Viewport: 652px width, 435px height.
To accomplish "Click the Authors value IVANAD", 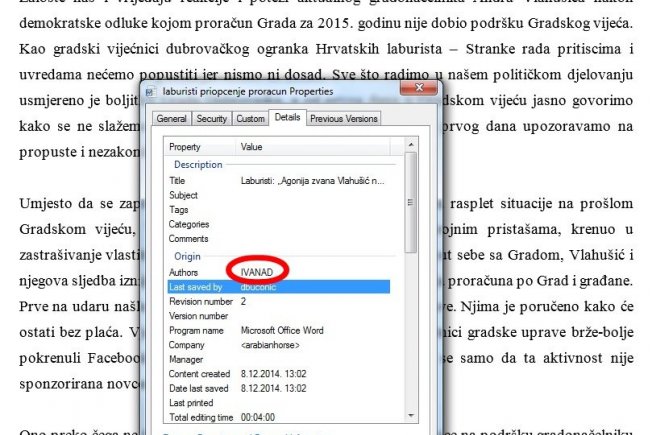I will [258, 272].
